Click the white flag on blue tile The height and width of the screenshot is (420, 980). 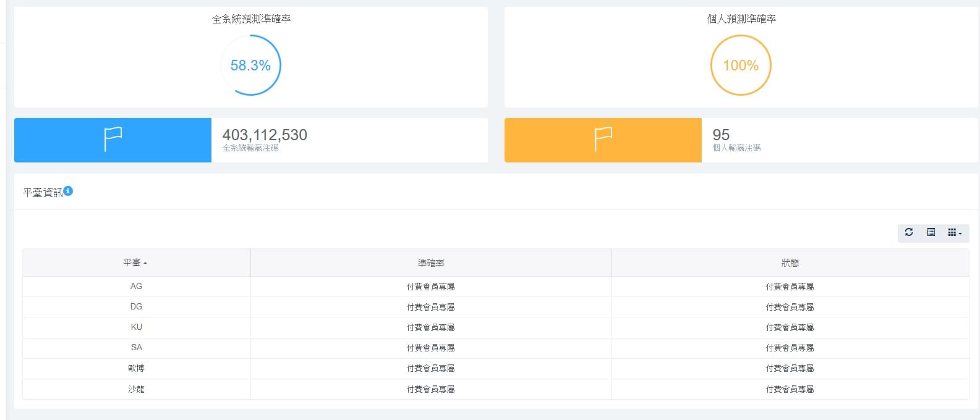[x=113, y=140]
